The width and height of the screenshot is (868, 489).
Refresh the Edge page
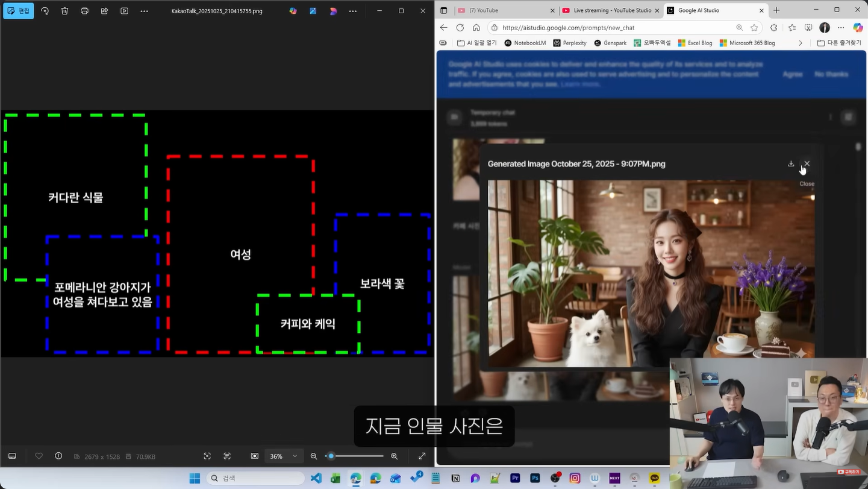point(460,28)
